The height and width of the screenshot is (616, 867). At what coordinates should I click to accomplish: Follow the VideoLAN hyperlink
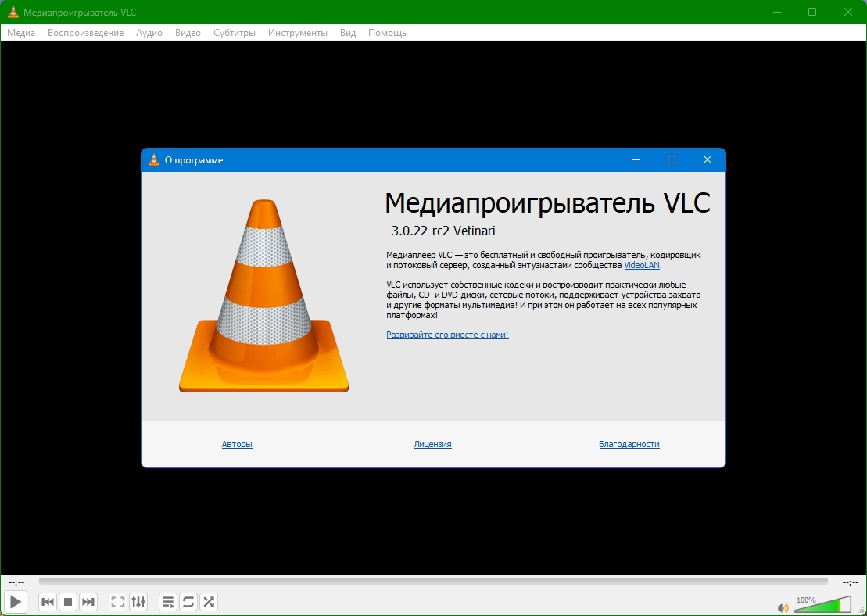click(641, 266)
